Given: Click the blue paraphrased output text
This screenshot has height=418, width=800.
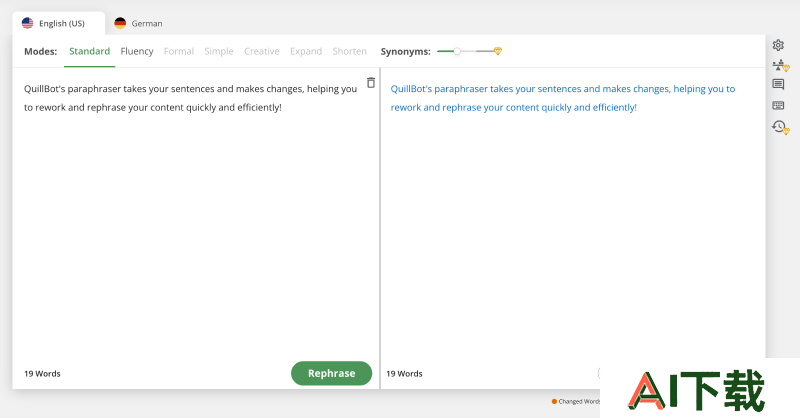Looking at the screenshot, I should point(563,98).
